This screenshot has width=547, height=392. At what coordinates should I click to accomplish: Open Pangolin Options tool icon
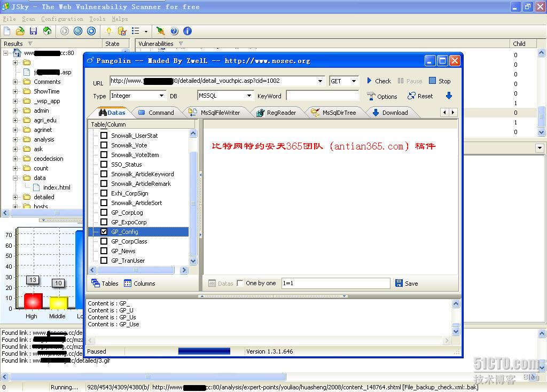pos(371,96)
